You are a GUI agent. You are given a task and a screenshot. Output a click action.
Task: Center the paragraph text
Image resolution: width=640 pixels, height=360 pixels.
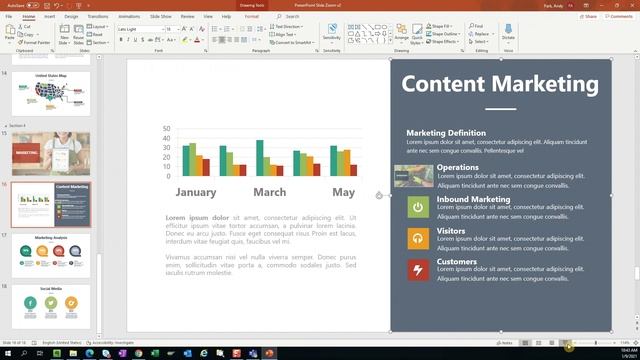pyautogui.click(x=222, y=40)
